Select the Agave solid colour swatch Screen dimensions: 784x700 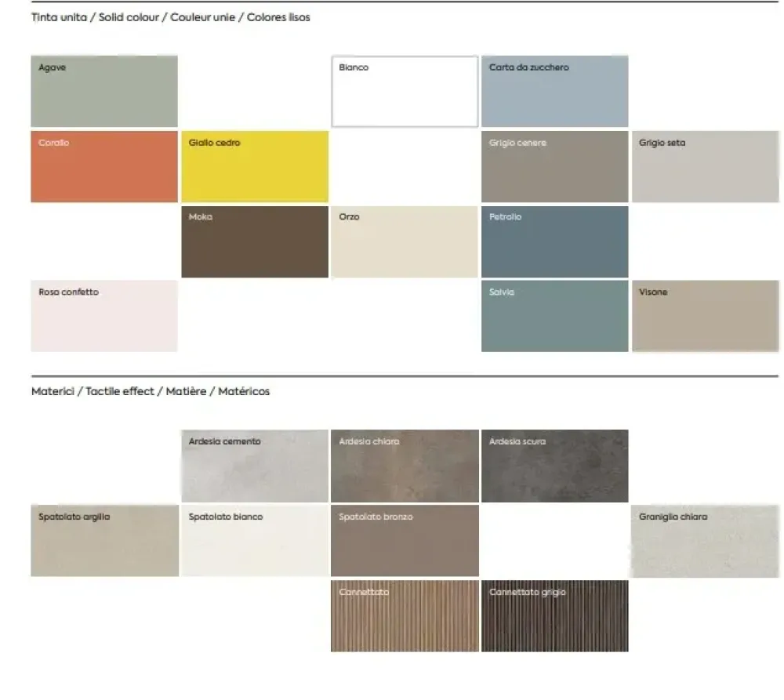(x=104, y=91)
